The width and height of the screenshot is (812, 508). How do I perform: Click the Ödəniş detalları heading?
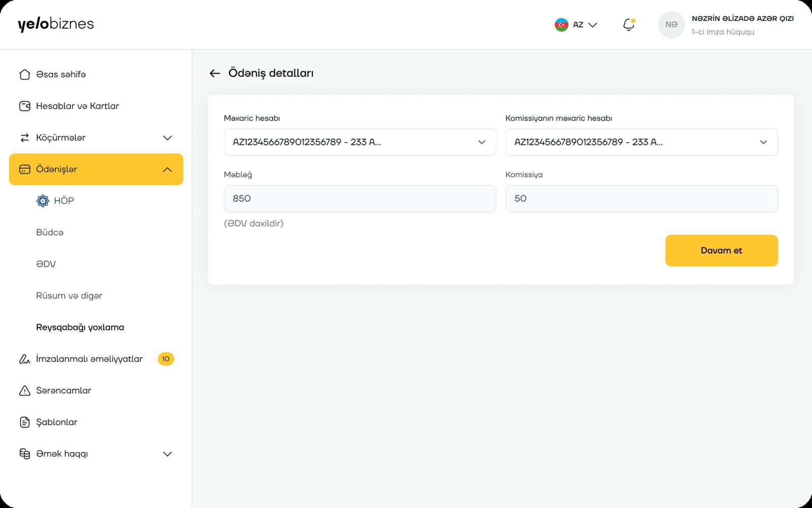(x=271, y=74)
